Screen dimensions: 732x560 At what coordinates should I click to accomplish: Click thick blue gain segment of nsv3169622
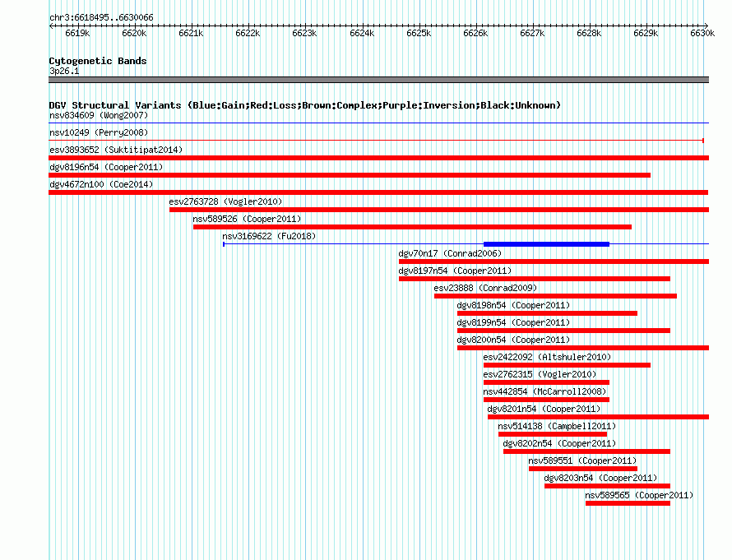point(547,244)
